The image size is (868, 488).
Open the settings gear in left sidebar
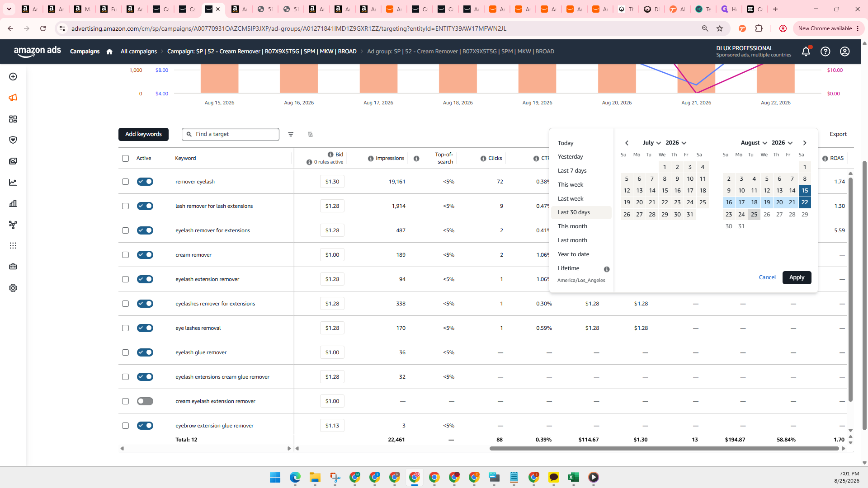click(13, 288)
